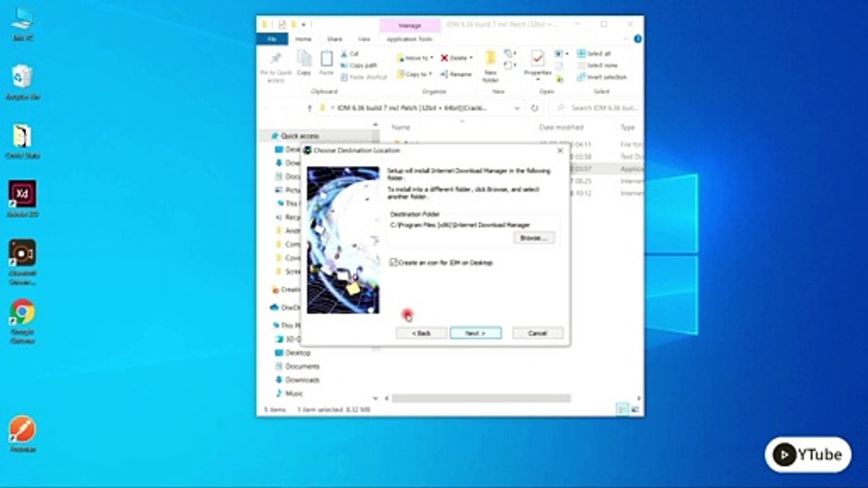
Task: Select the Manage contextual tab
Action: (410, 25)
